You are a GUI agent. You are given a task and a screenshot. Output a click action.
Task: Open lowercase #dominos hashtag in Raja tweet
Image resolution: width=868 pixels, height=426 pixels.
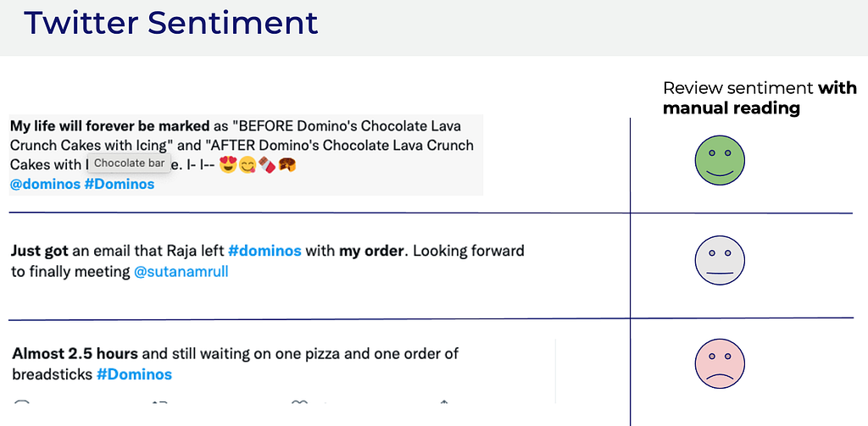[x=264, y=252]
